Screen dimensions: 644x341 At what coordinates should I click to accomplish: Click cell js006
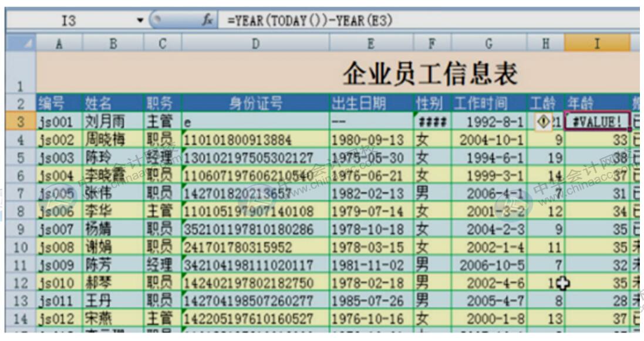59,211
